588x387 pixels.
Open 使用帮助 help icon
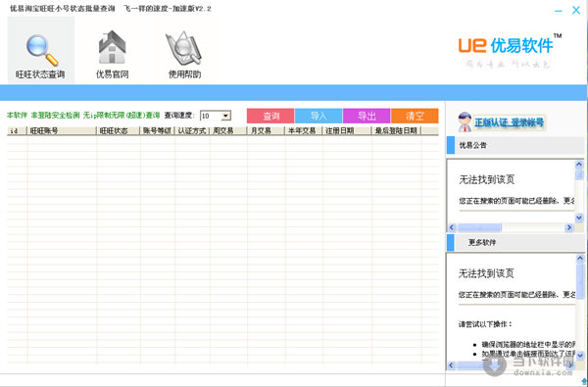click(184, 54)
